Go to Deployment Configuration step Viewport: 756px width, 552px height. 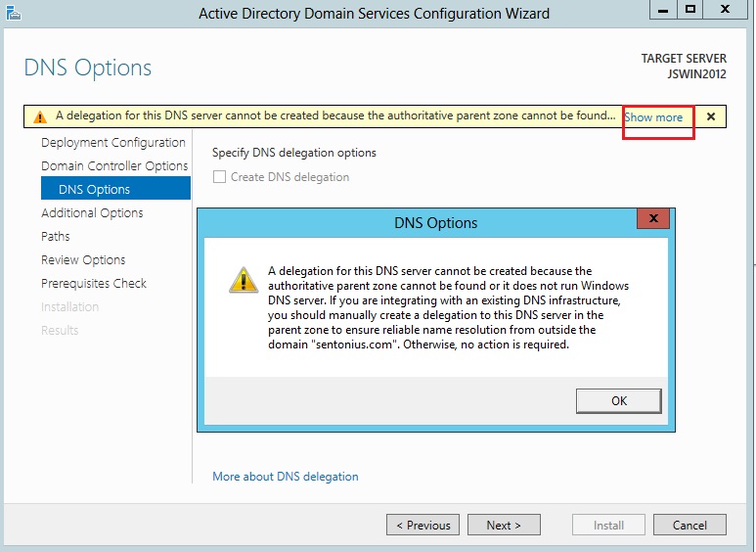pos(113,142)
